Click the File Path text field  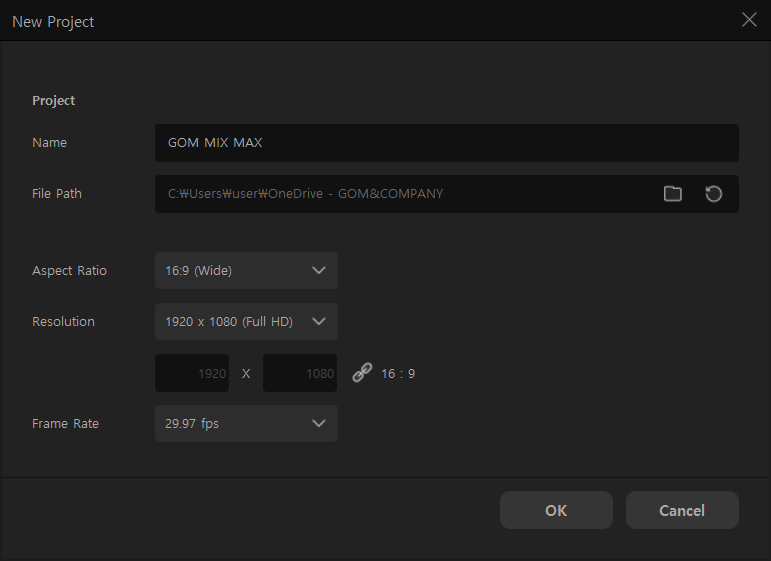pyautogui.click(x=400, y=194)
